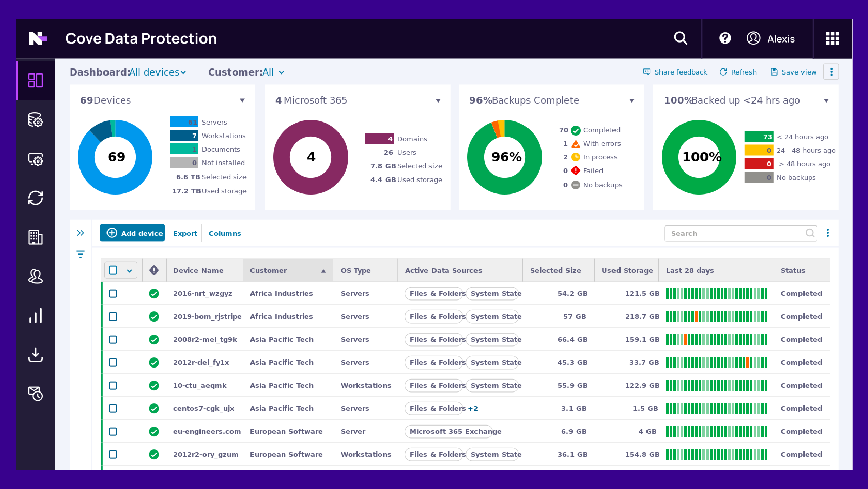Open the 69 Devices widget dropdown arrow

tap(242, 100)
